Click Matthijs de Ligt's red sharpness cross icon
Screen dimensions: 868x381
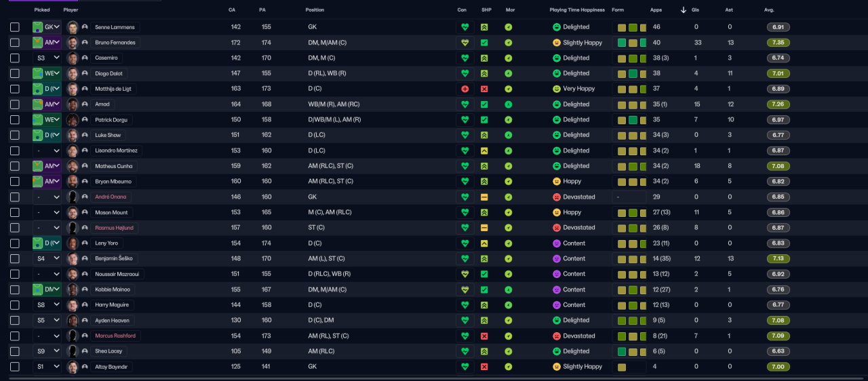[484, 89]
